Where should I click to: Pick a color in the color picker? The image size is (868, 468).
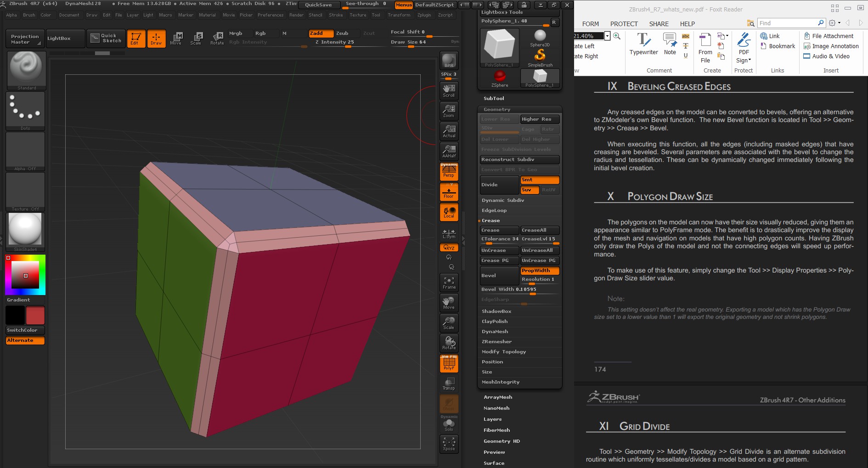pyautogui.click(x=25, y=275)
